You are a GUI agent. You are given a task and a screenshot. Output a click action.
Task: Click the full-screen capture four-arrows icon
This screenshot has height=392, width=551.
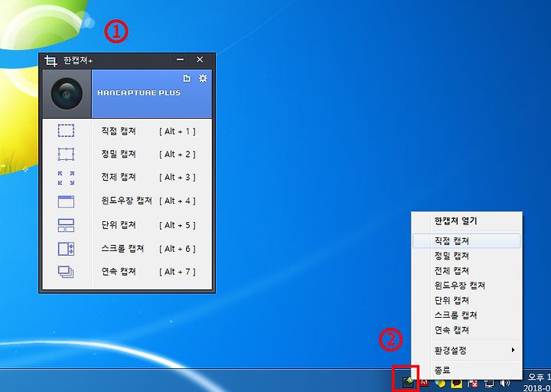tap(66, 178)
